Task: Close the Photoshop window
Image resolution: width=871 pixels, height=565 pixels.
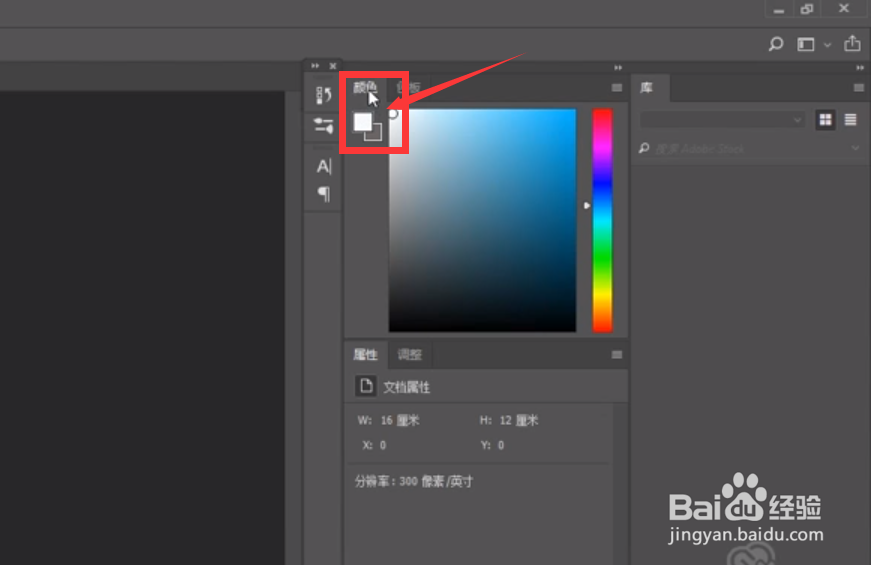Action: coord(844,8)
